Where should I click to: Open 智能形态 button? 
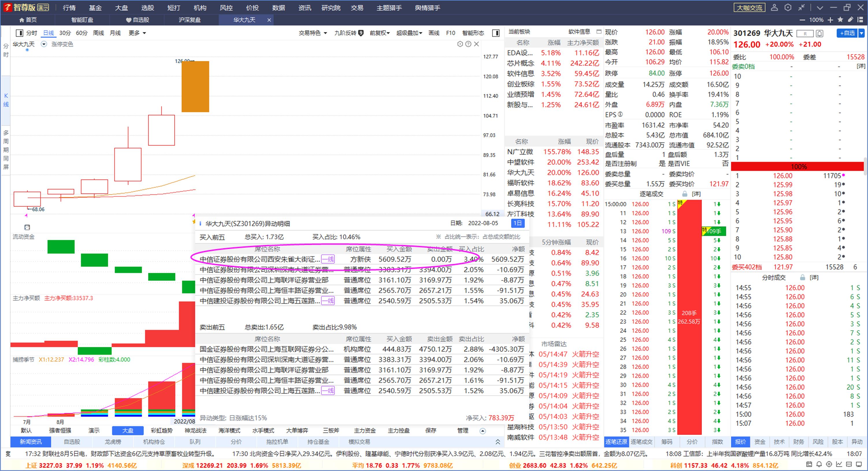[x=473, y=33]
